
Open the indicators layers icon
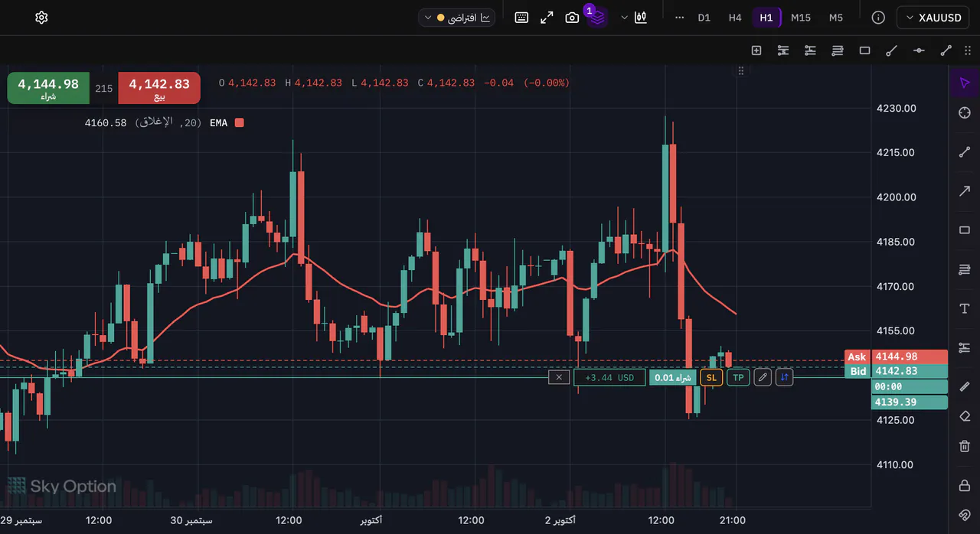click(x=598, y=18)
